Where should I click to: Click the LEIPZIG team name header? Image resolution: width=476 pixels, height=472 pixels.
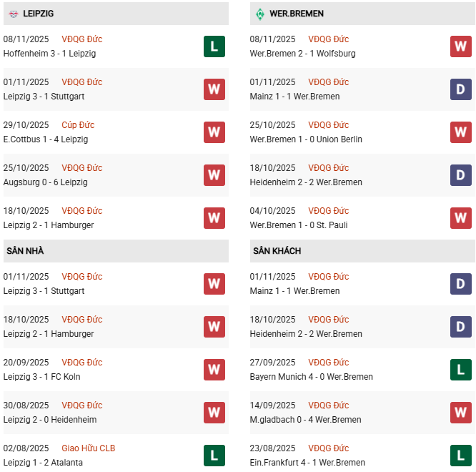[x=38, y=14]
